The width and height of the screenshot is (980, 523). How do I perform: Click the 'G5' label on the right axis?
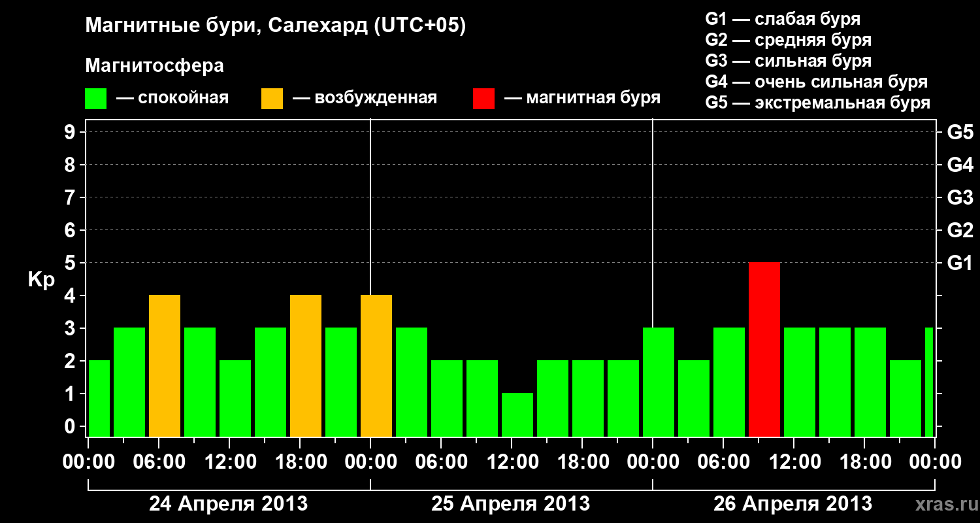(x=960, y=132)
